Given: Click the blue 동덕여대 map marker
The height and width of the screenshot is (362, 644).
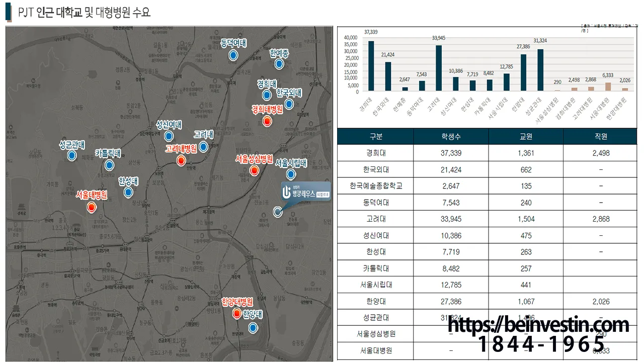Looking at the screenshot, I should [233, 56].
